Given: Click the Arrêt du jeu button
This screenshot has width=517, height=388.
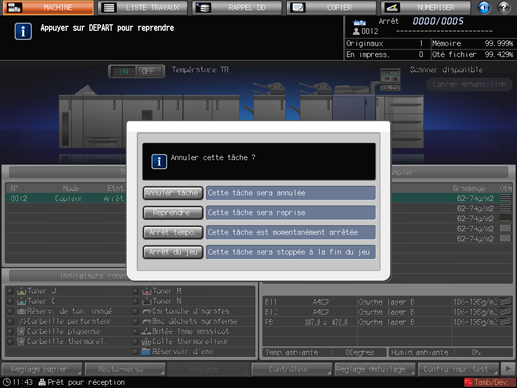Looking at the screenshot, I should pyautogui.click(x=173, y=252).
